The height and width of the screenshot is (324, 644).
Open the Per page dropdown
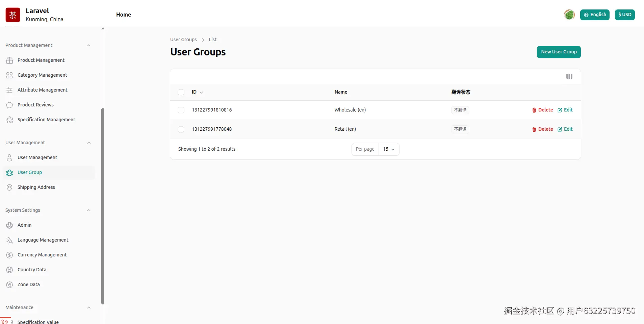[x=389, y=149]
